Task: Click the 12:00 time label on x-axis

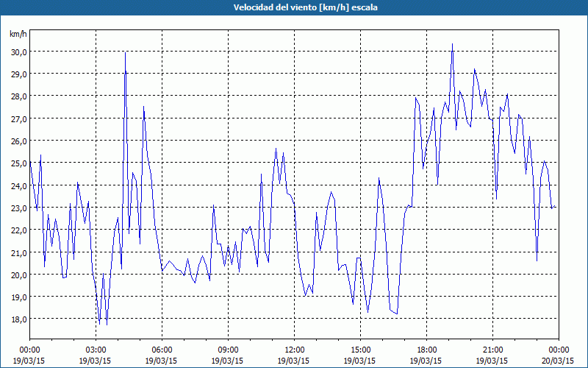Action: pyautogui.click(x=295, y=350)
